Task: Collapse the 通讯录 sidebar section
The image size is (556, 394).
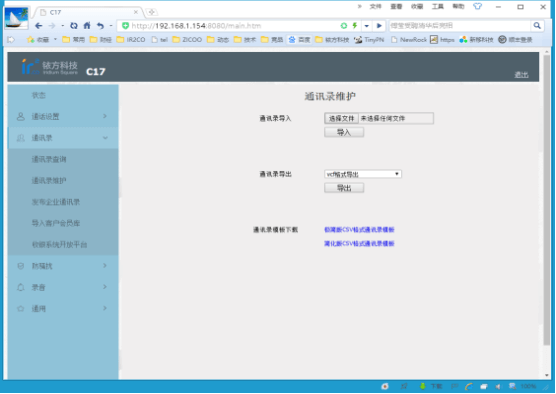Action: coord(63,138)
